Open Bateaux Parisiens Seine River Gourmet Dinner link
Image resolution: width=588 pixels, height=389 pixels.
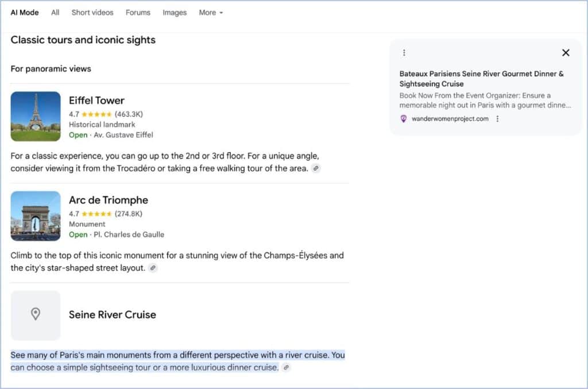point(482,79)
